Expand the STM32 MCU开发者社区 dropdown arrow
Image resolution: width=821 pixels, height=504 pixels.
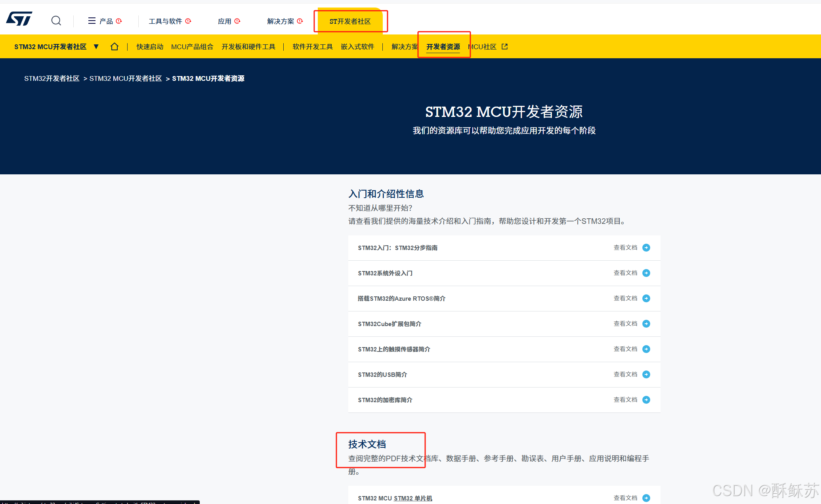(96, 47)
